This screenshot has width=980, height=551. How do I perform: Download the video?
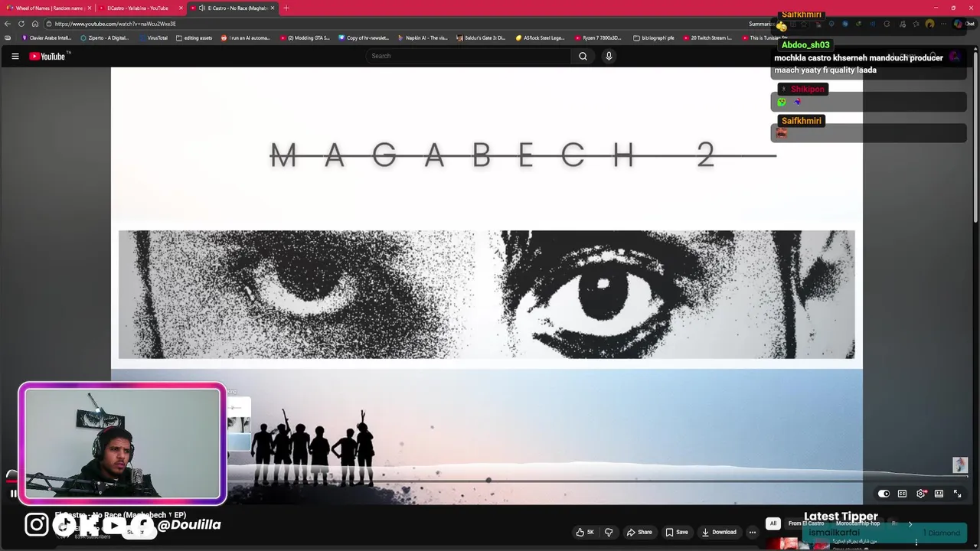click(x=719, y=532)
